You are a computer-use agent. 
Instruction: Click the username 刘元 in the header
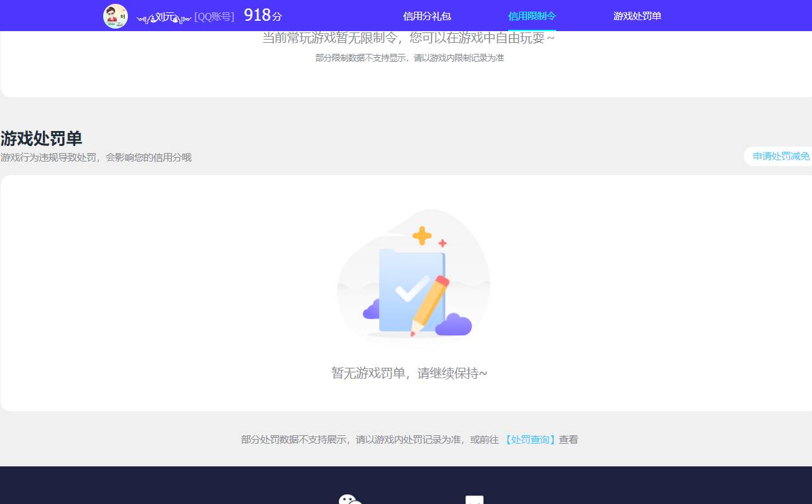[x=164, y=16]
